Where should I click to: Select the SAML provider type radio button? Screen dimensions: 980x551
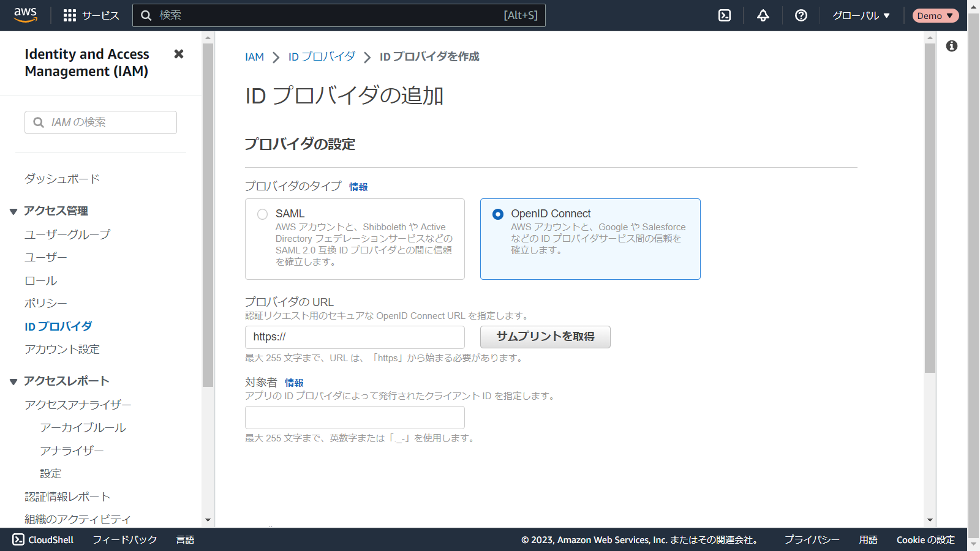coord(263,214)
